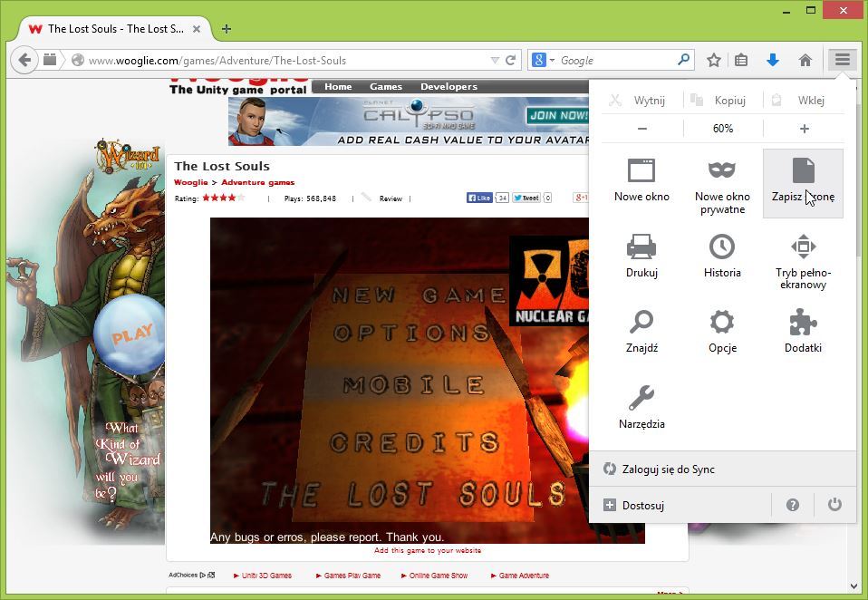Click the Review link

[x=391, y=198]
